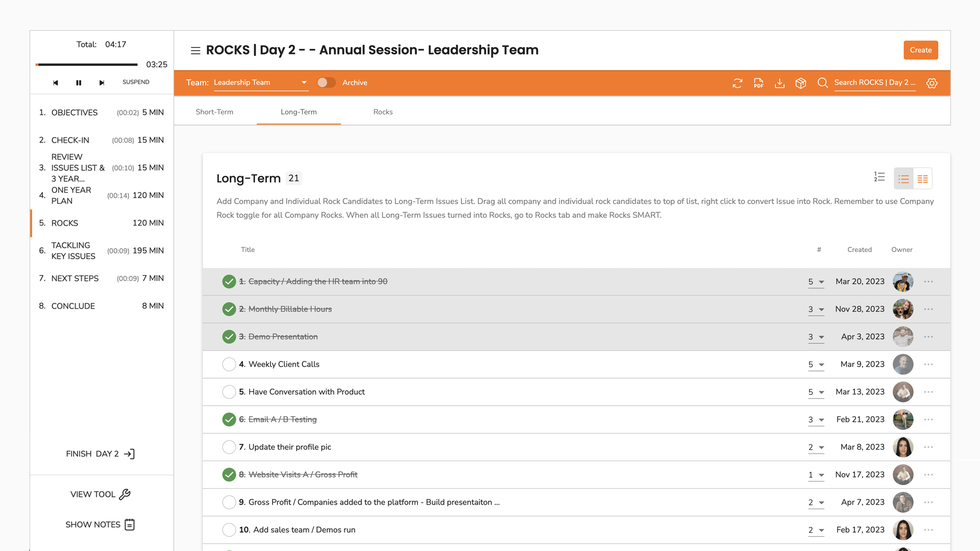This screenshot has width=980, height=551.
Task: Pause the session timer
Action: pyautogui.click(x=79, y=82)
